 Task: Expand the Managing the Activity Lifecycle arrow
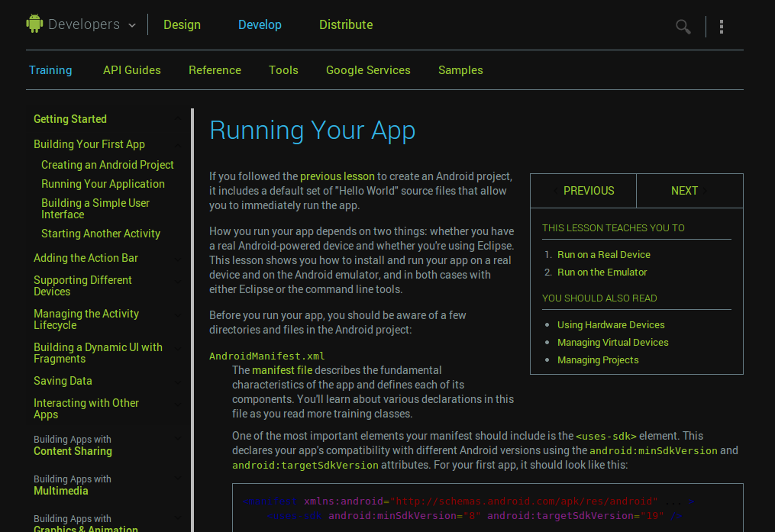178,315
